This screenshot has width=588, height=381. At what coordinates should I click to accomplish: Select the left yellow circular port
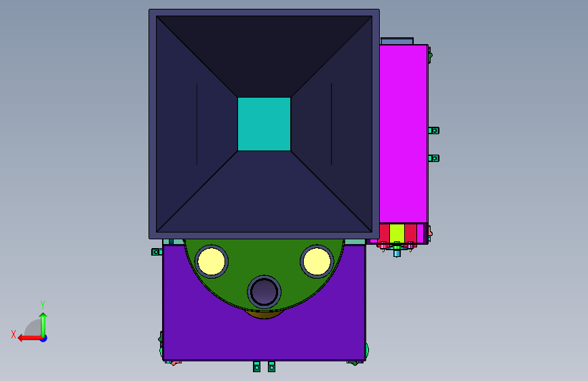tap(212, 262)
